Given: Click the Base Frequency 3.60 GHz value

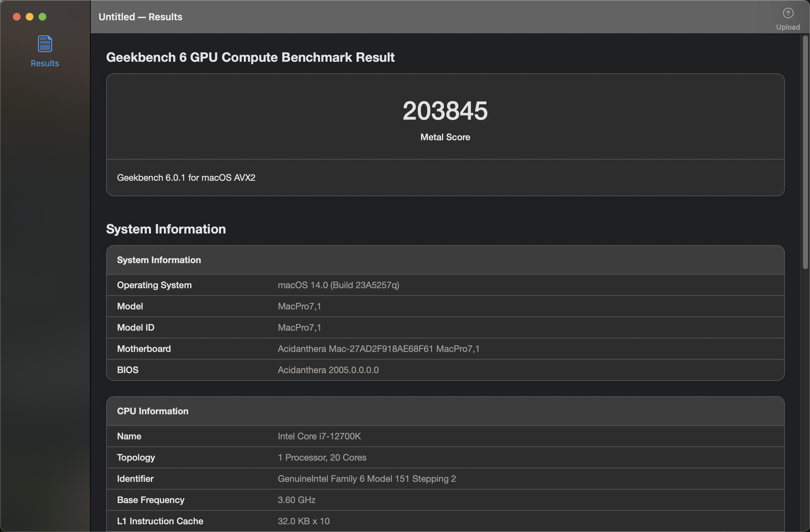Looking at the screenshot, I should coord(296,500).
